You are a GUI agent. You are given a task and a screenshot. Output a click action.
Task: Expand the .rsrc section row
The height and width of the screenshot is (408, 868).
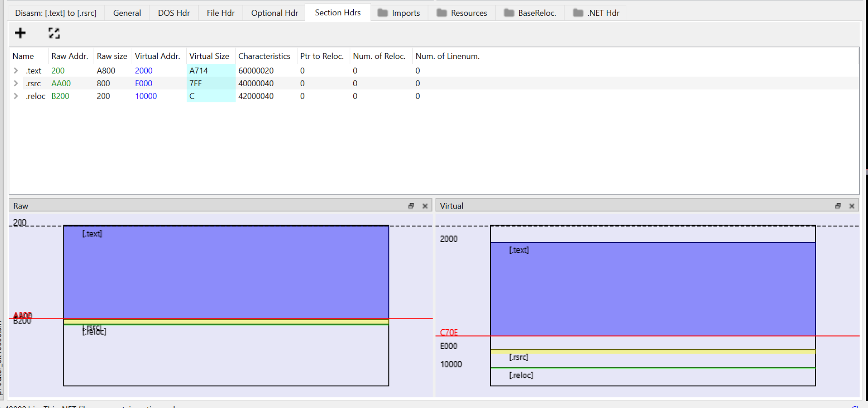pyautogui.click(x=15, y=83)
